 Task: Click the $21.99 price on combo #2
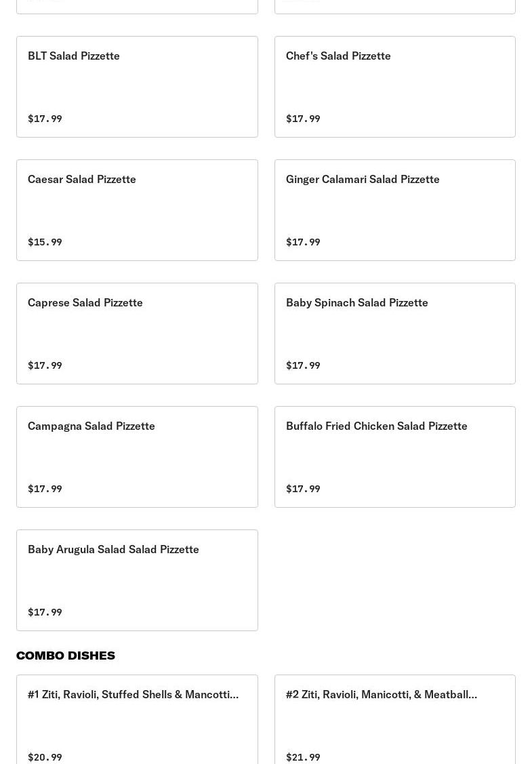(x=303, y=757)
